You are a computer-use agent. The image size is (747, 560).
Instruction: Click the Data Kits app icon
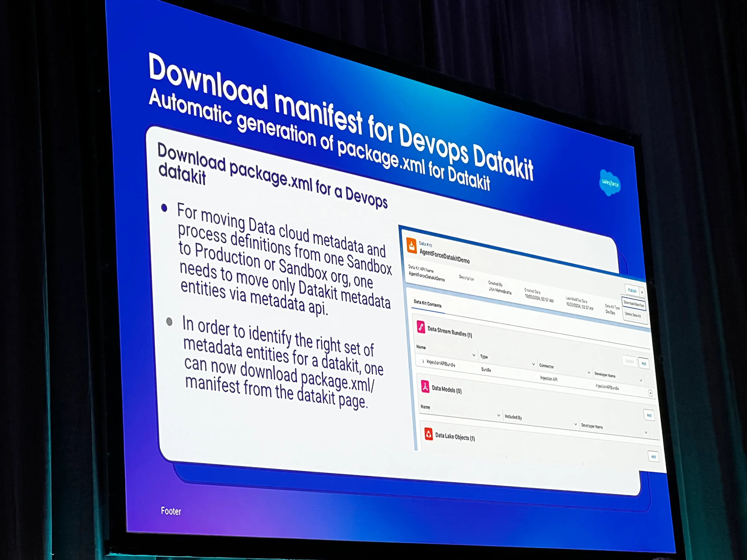(x=411, y=246)
